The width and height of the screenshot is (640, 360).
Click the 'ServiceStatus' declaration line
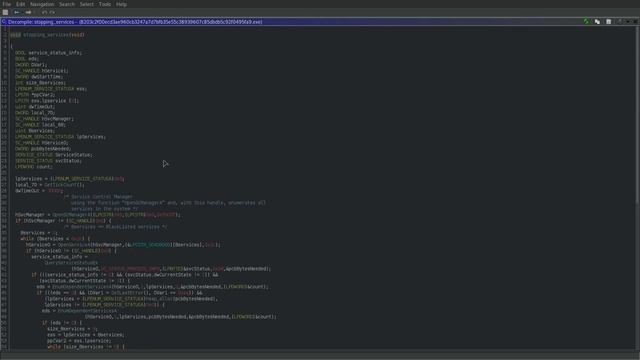click(x=54, y=155)
